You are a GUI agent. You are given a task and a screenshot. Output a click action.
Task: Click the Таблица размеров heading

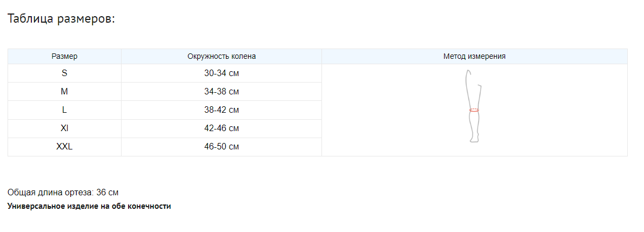(x=61, y=19)
